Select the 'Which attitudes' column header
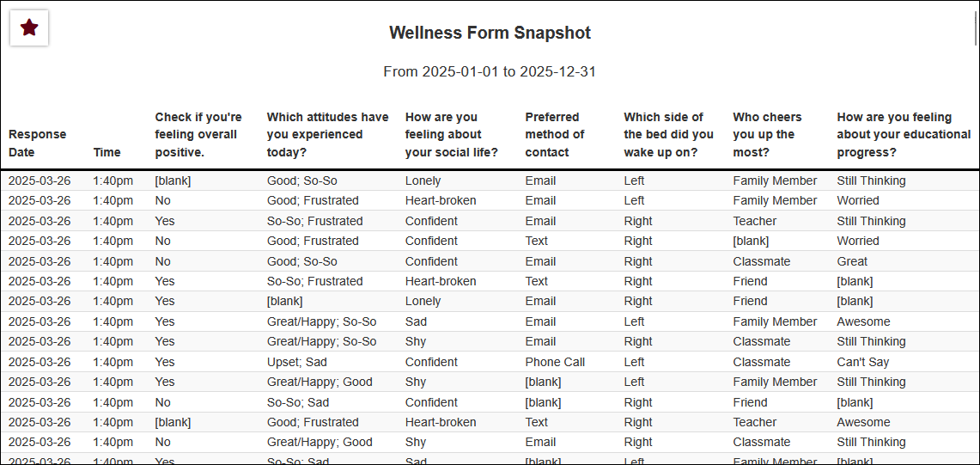Image resolution: width=980 pixels, height=465 pixels. [327, 134]
